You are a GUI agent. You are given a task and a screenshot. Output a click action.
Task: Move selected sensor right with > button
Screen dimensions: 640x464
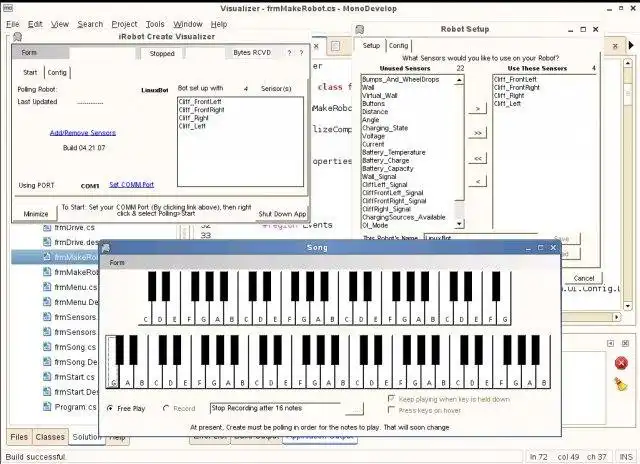click(478, 109)
